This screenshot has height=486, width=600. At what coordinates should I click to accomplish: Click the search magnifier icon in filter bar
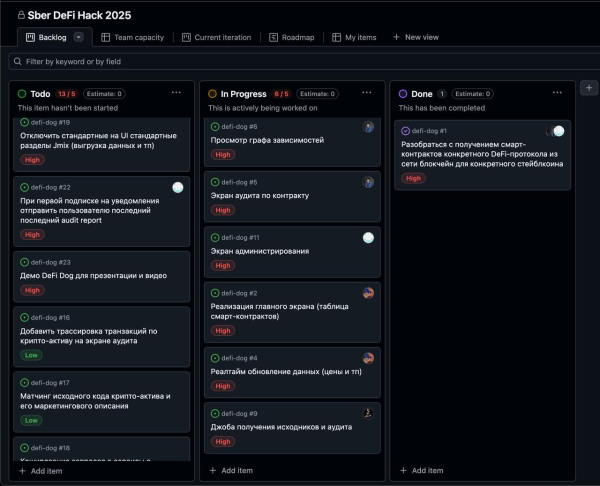click(17, 61)
